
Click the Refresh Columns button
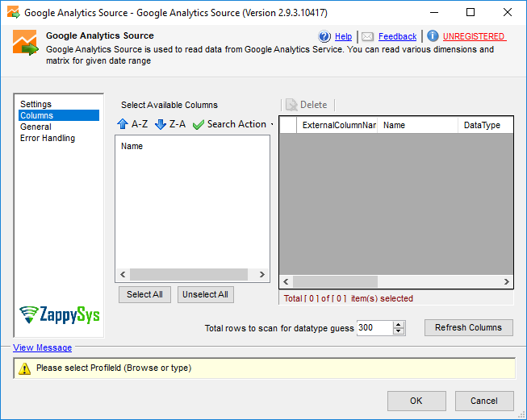(x=469, y=327)
